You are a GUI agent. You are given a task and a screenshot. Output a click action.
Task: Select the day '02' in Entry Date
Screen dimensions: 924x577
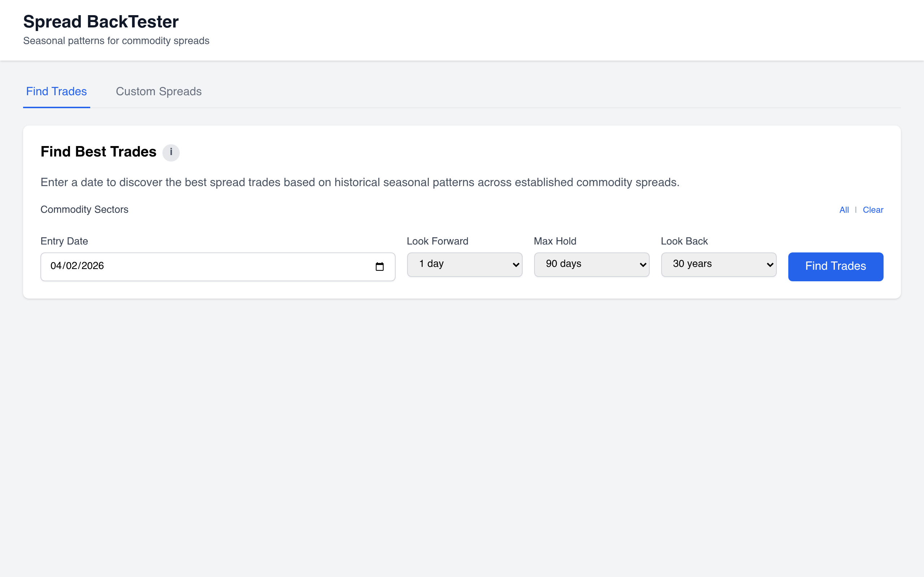coord(71,266)
